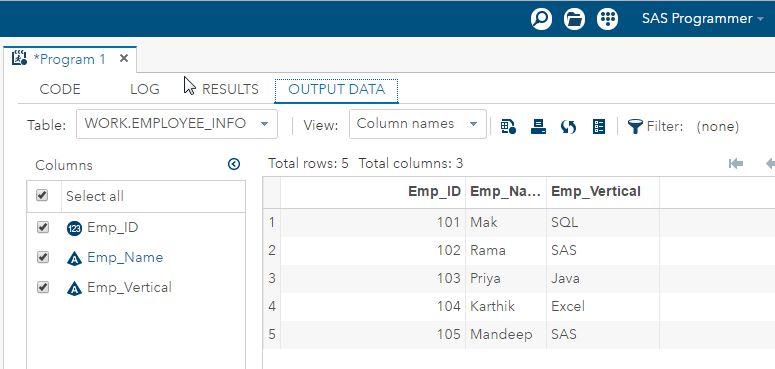The image size is (775, 369).
Task: Open the SAS Programmer user menu
Action: [x=703, y=19]
